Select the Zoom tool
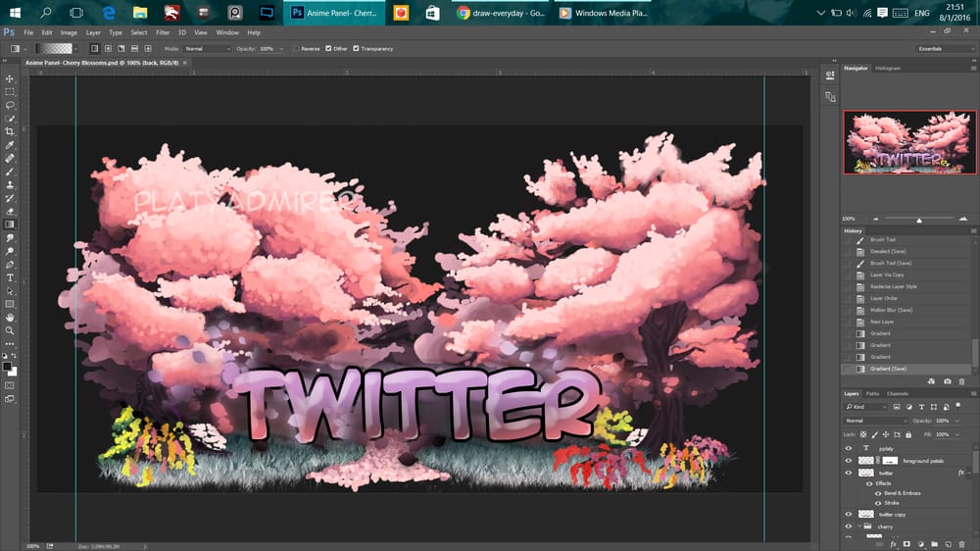The width and height of the screenshot is (980, 551). (x=10, y=330)
